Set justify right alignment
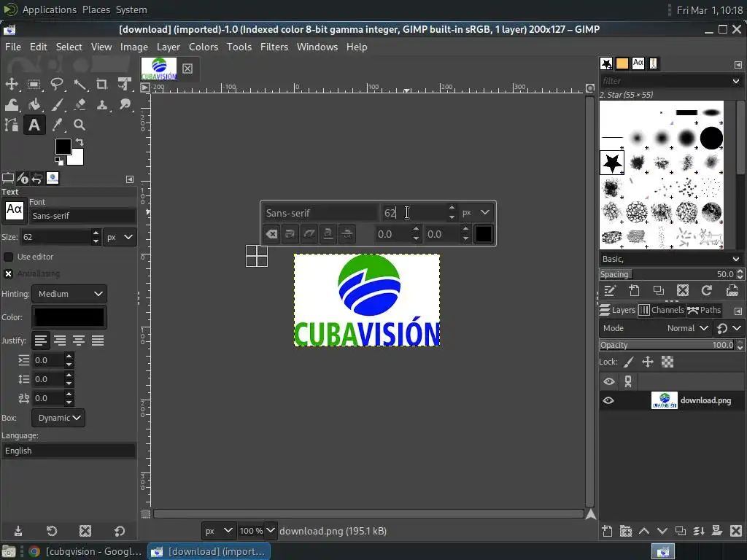 coord(60,341)
